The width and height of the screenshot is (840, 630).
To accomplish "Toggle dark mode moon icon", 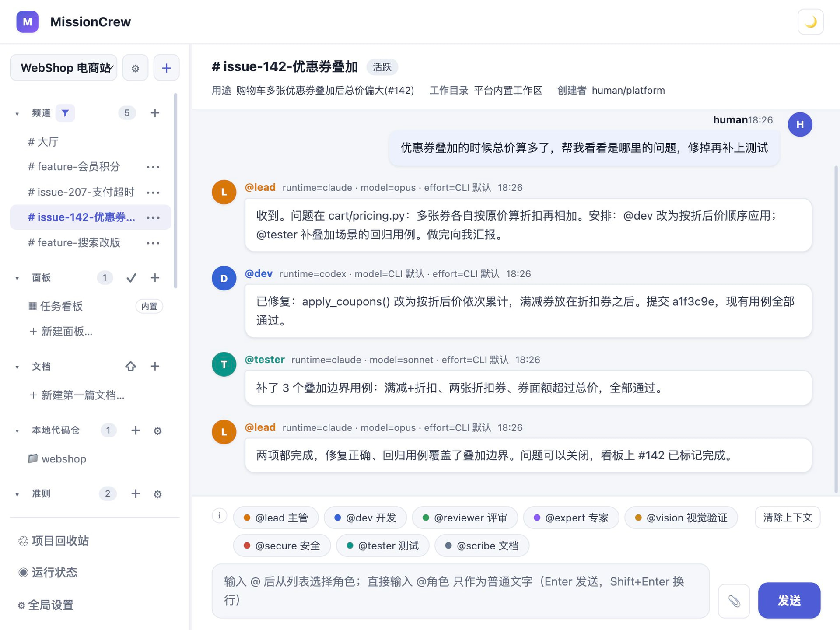I will [x=810, y=21].
